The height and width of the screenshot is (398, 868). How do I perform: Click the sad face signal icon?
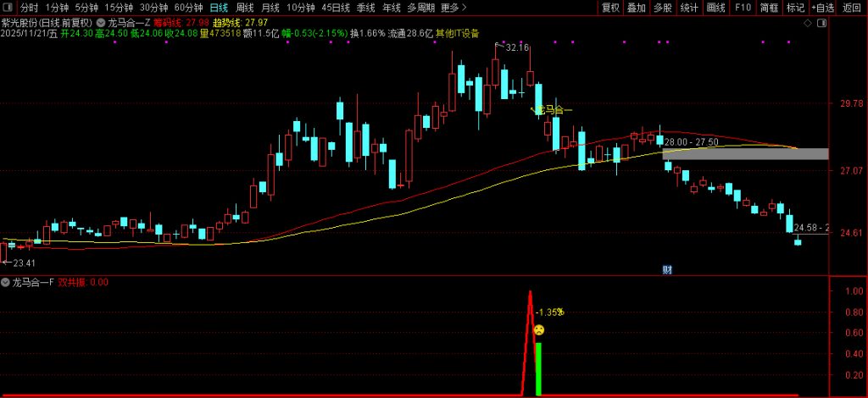pos(538,329)
